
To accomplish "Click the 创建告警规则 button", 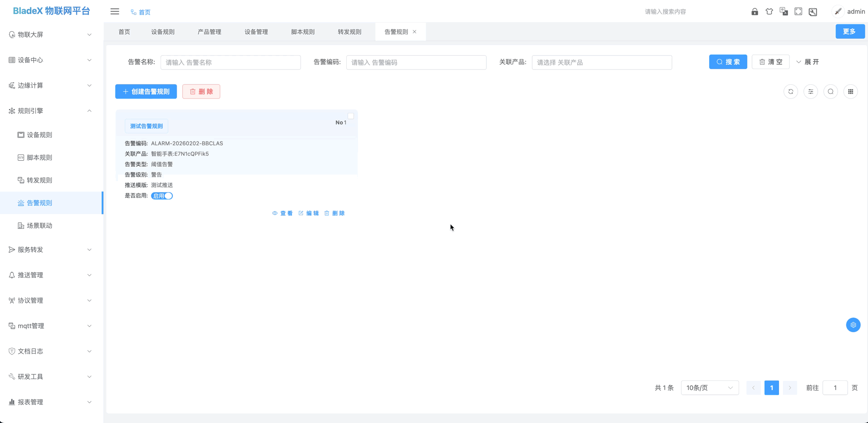I will [146, 91].
